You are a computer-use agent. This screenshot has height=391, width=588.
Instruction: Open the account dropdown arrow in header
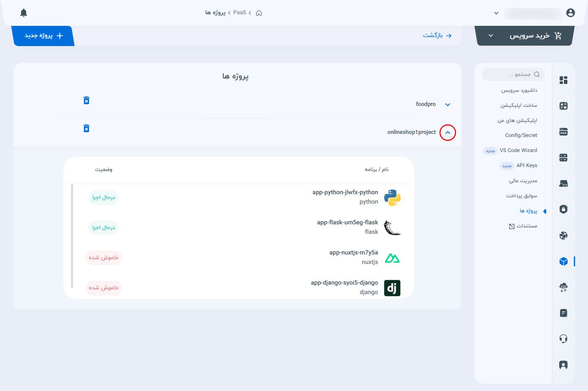coord(496,13)
